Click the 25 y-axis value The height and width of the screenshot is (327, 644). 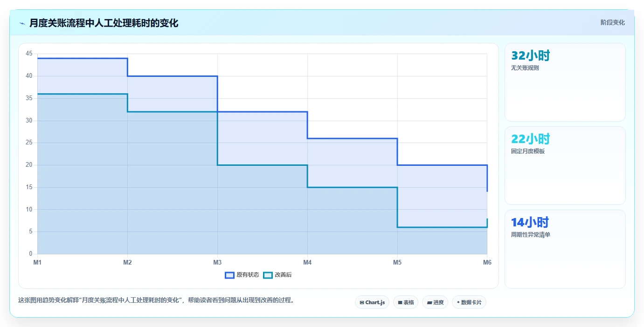pos(29,143)
